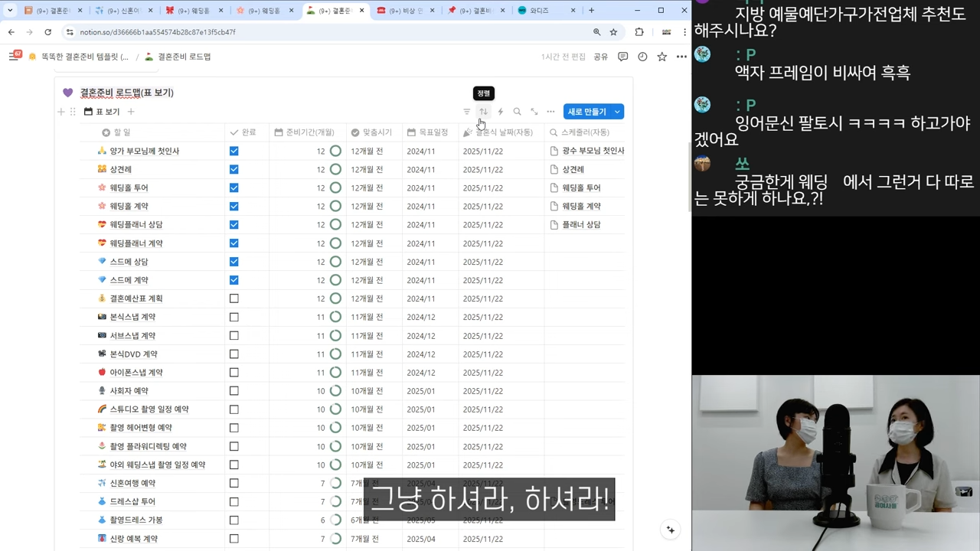The width and height of the screenshot is (980, 551).
Task: Switch to the 와디즈 browser tab
Action: point(541,10)
